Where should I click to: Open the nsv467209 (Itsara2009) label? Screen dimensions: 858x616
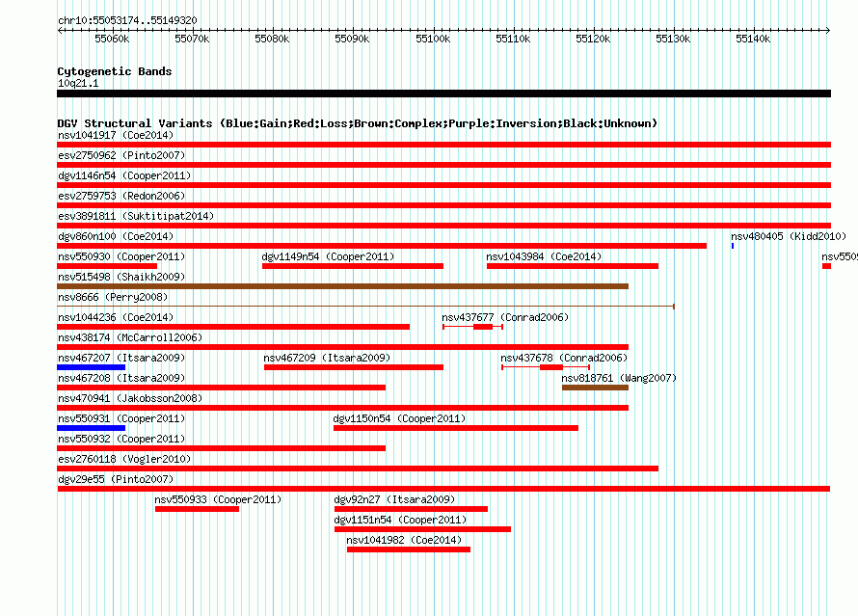tap(327, 358)
